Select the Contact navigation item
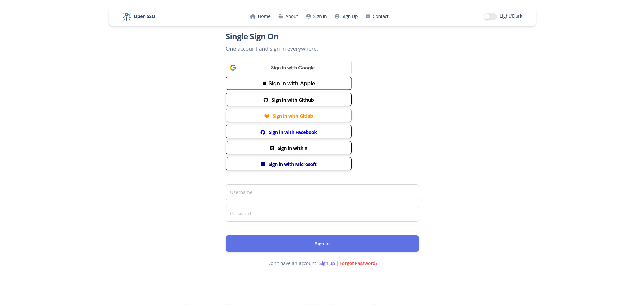The width and height of the screenshot is (644, 305). click(380, 16)
